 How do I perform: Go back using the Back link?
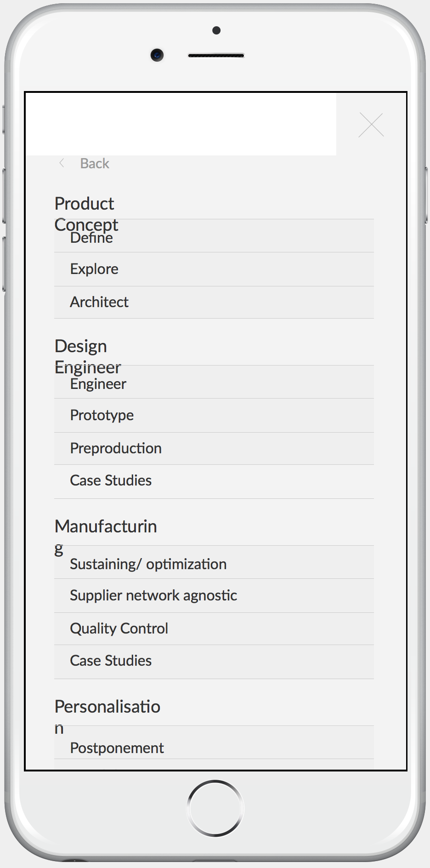pyautogui.click(x=95, y=164)
